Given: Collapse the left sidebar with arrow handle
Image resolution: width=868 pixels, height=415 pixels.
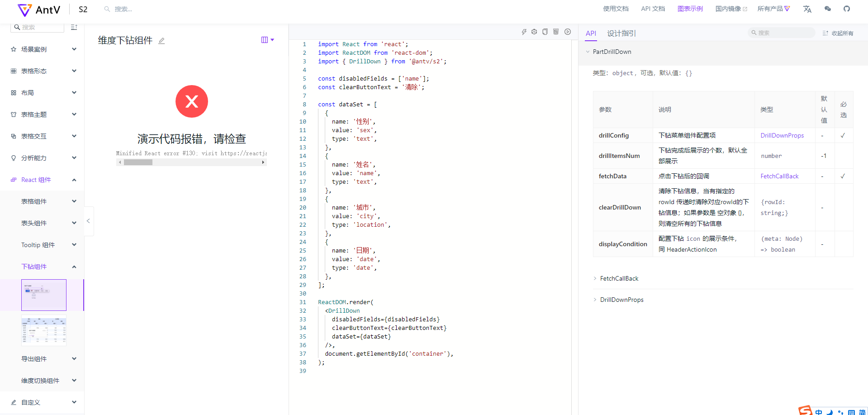Looking at the screenshot, I should [x=89, y=221].
